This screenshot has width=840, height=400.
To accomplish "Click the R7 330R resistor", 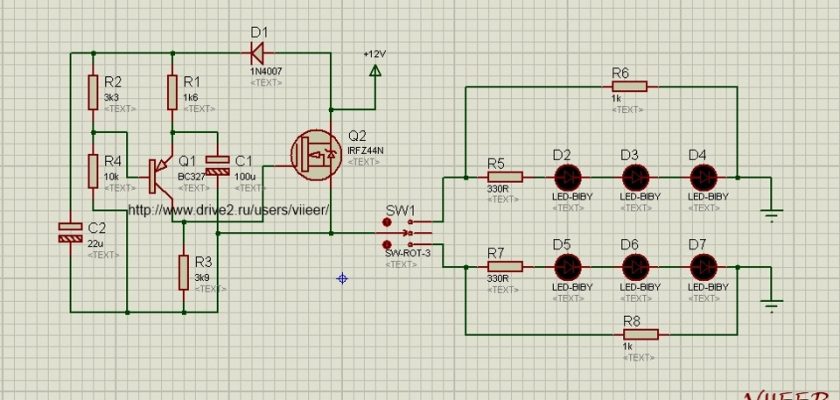I will coord(504,267).
